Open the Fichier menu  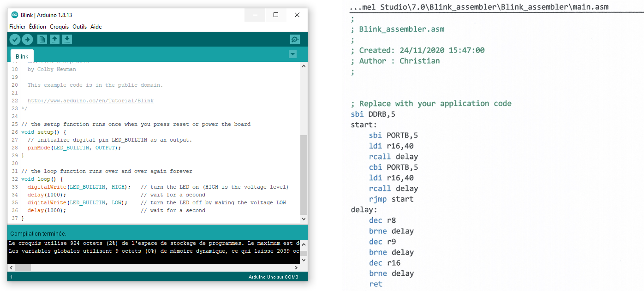tap(18, 27)
